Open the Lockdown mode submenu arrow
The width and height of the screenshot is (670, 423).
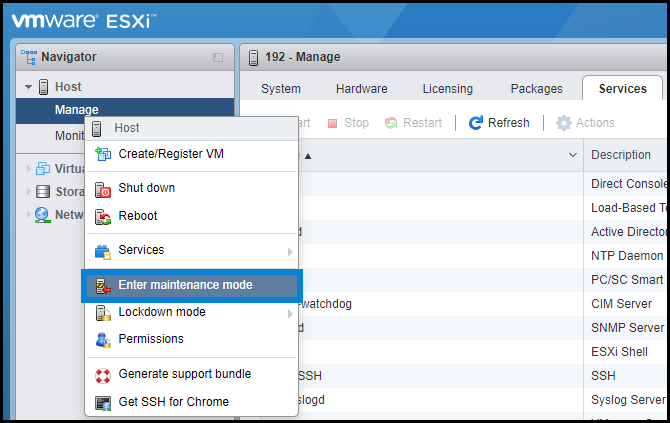click(x=290, y=314)
